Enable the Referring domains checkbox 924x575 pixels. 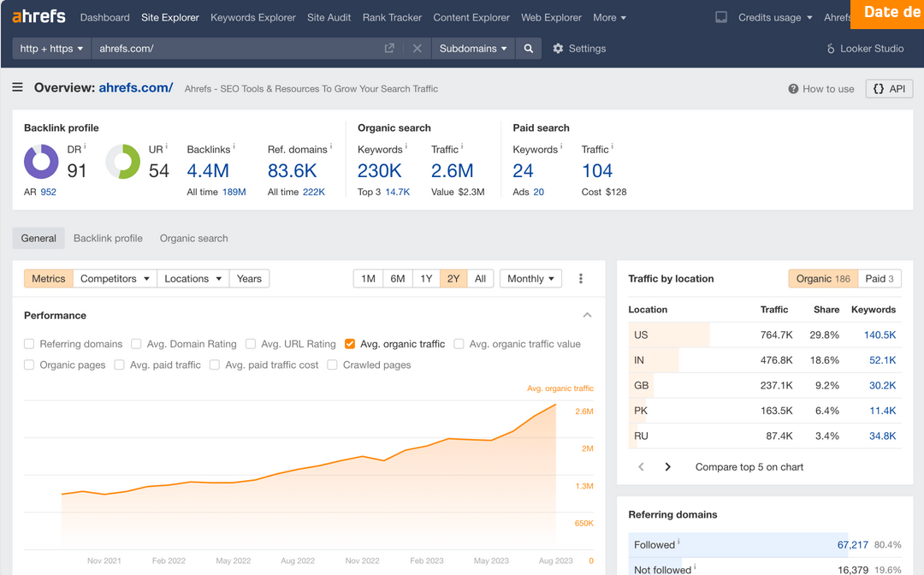30,344
